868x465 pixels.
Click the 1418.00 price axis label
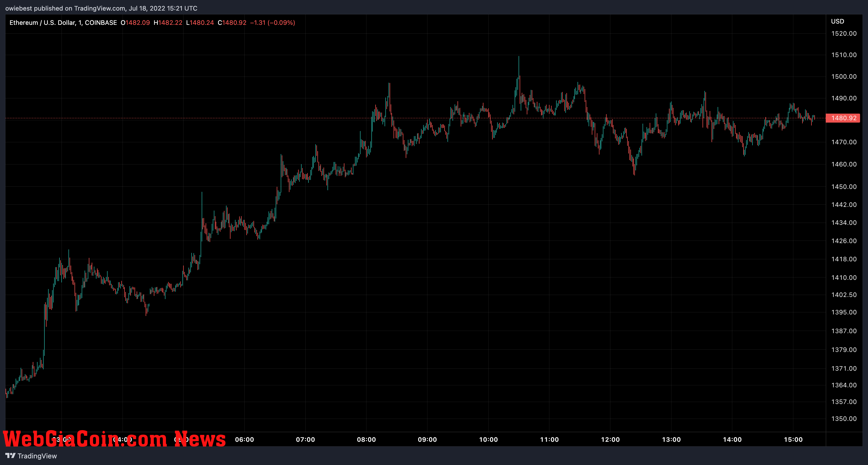[x=844, y=259]
